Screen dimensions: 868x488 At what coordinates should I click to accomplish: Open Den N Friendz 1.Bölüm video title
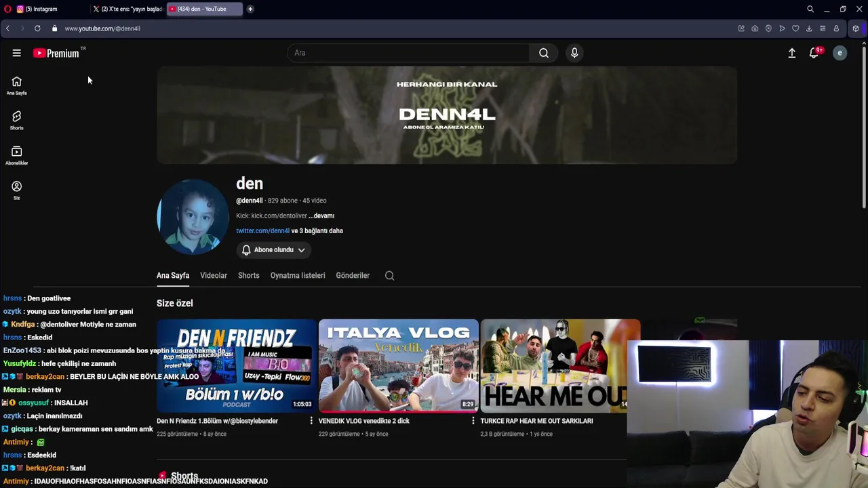click(217, 421)
